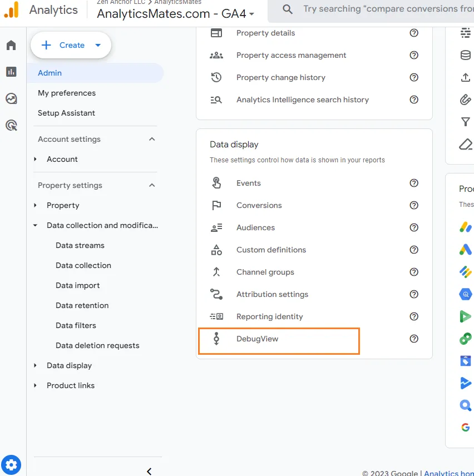Open the Create dropdown button

coord(71,45)
